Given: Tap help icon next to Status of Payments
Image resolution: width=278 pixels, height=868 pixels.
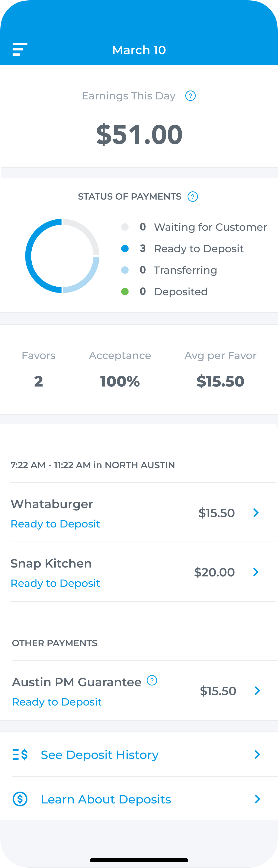Looking at the screenshot, I should pyautogui.click(x=192, y=196).
